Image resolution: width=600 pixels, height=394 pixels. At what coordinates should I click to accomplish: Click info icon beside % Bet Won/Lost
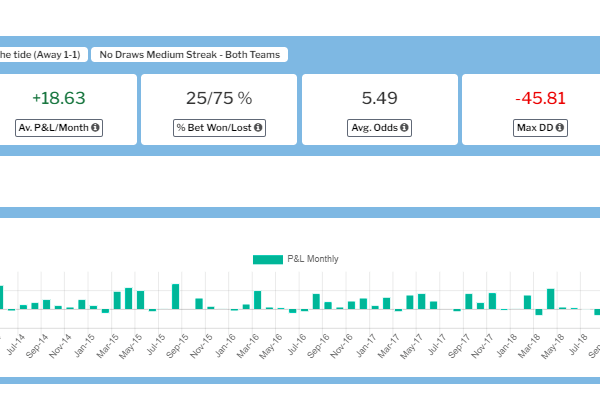click(x=258, y=128)
